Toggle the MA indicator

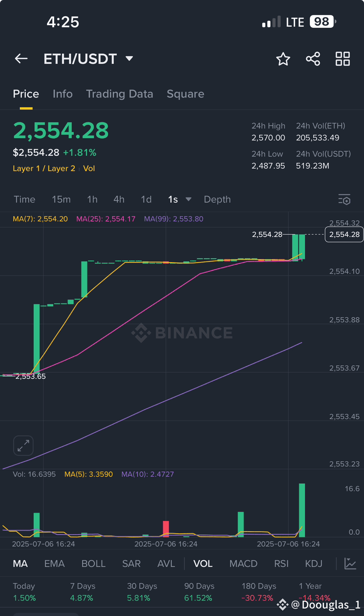point(20,564)
